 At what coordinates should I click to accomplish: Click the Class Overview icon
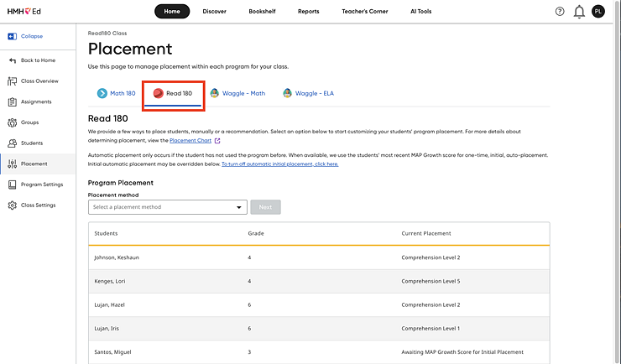[13, 81]
